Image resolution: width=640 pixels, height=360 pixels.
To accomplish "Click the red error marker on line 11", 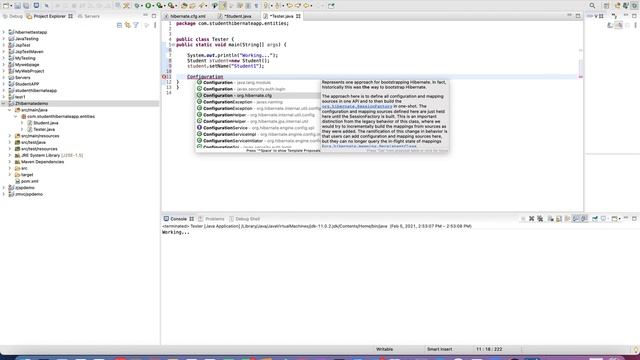I will 164,77.
